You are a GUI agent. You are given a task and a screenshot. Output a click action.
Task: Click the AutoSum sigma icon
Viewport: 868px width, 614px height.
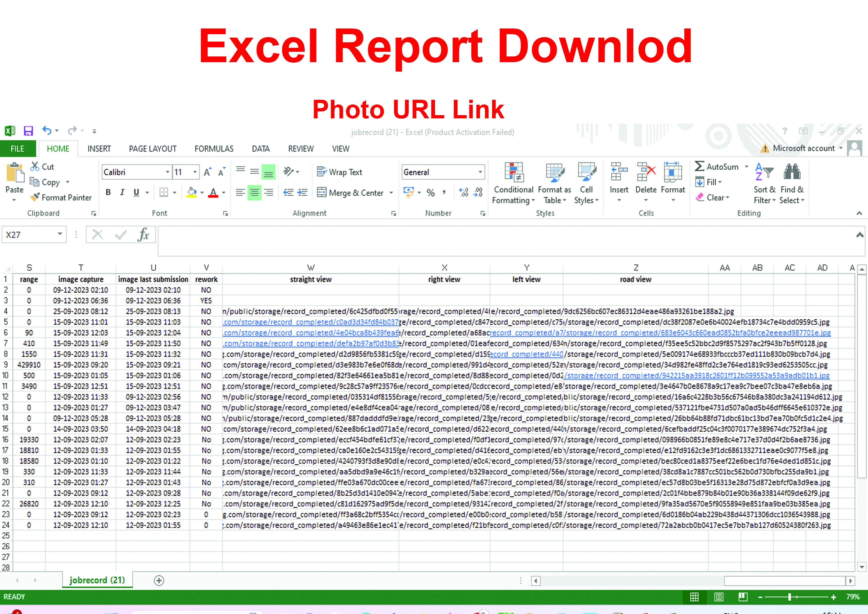[x=700, y=166]
